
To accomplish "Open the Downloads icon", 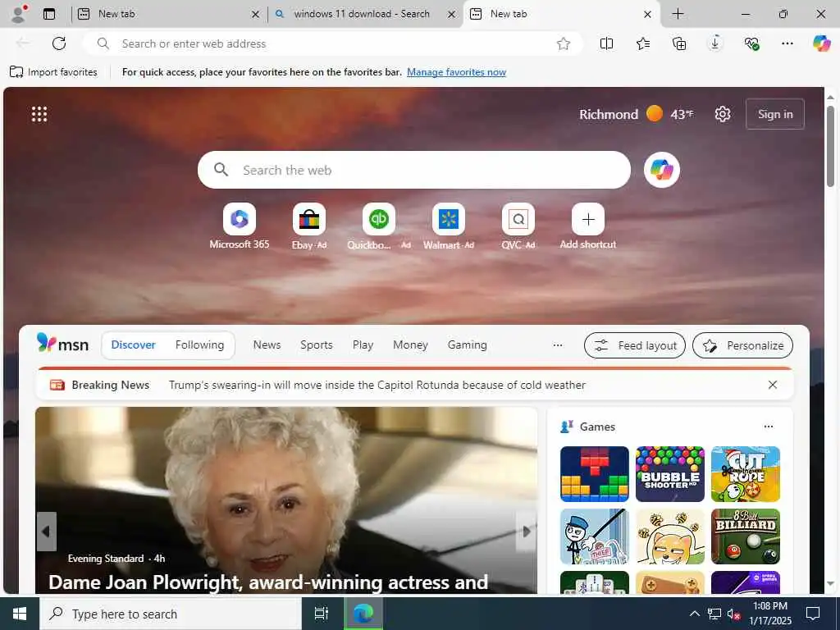I will [714, 43].
